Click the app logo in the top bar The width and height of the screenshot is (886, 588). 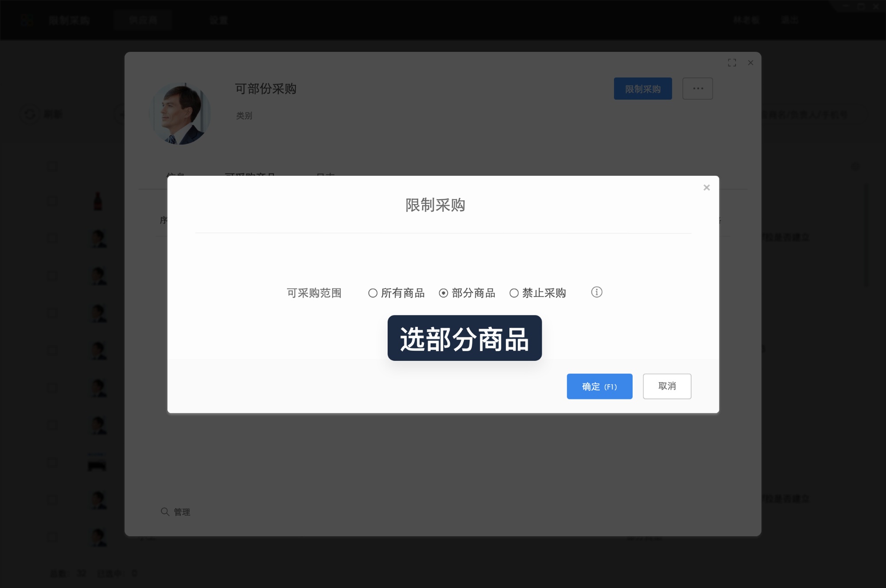point(26,20)
